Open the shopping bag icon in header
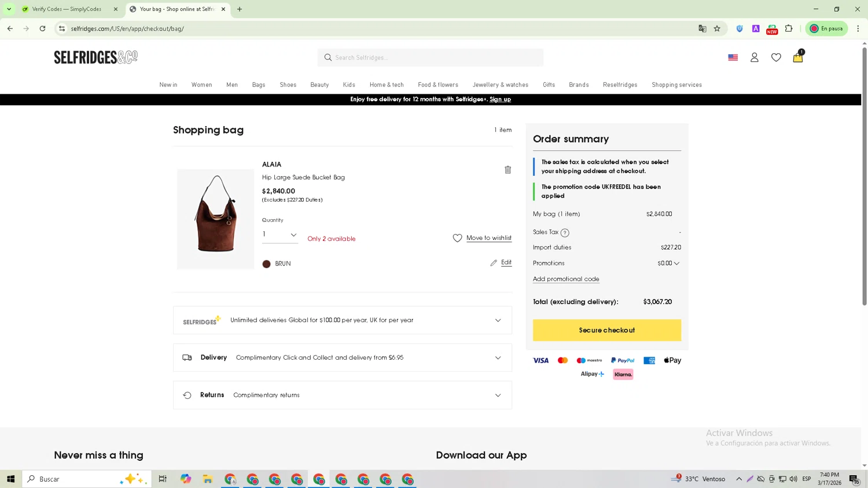The image size is (868, 488). coord(797,57)
